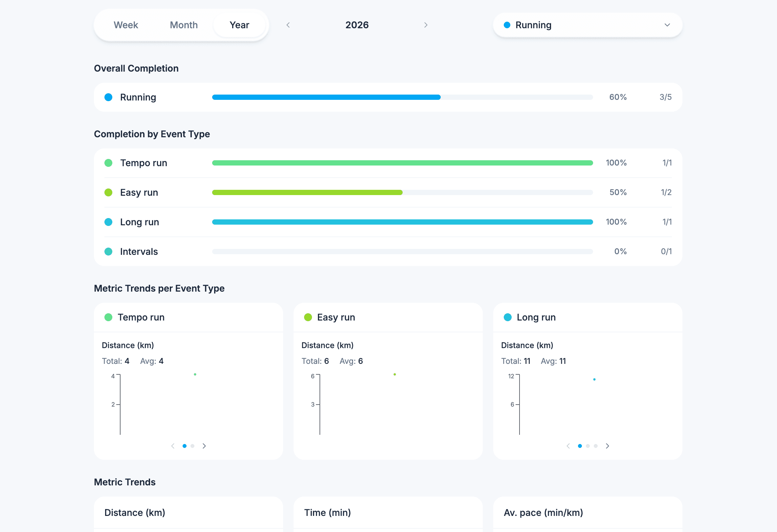The image size is (777, 532).
Task: Select second pagination dot in Long run card
Action: [588, 446]
